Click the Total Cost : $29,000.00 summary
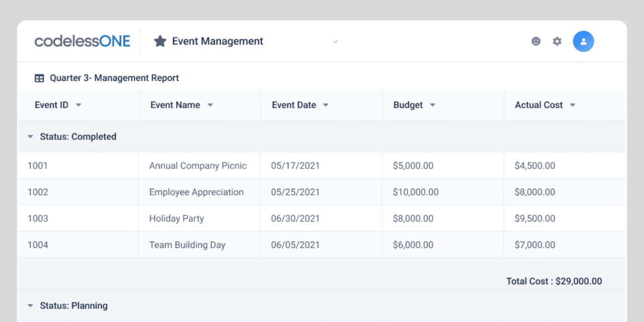 554,281
